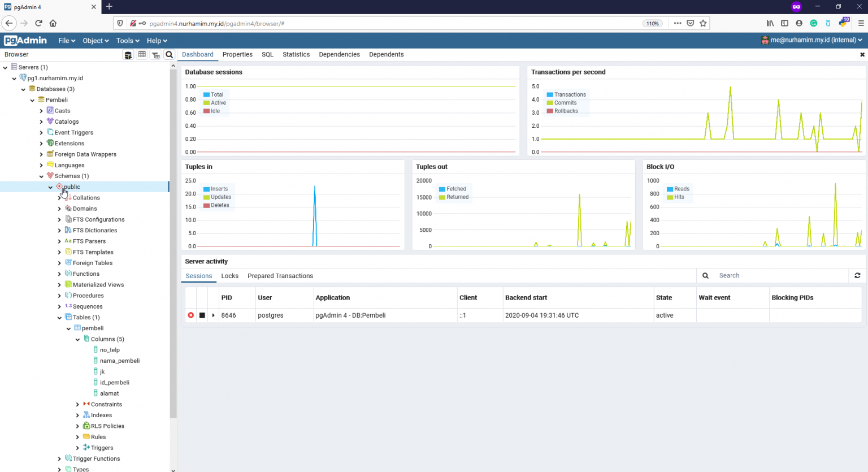This screenshot has height=472, width=868.
Task: Click the Query Tool database icon in Browser toolbar
Action: [x=128, y=55]
